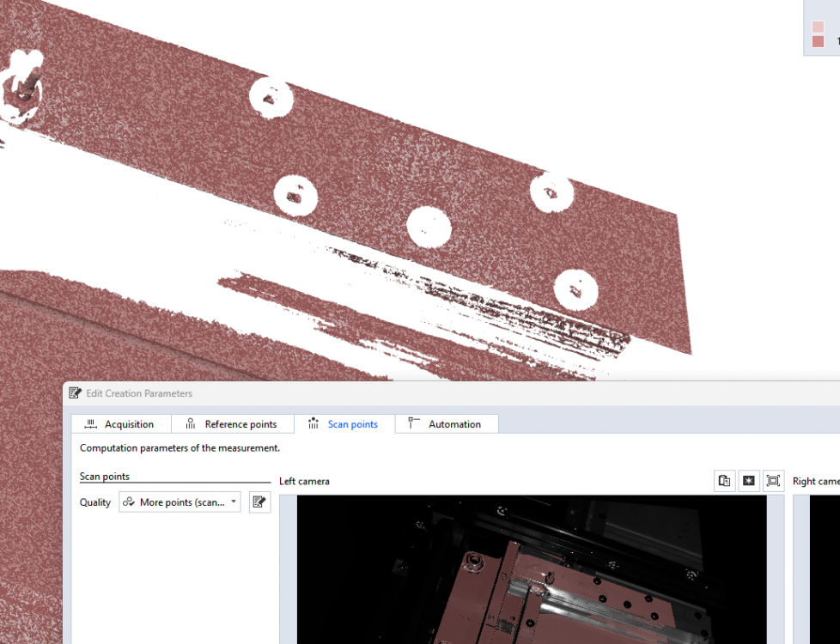840x644 pixels.
Task: Click the star image icon above Left camera
Action: (x=748, y=481)
